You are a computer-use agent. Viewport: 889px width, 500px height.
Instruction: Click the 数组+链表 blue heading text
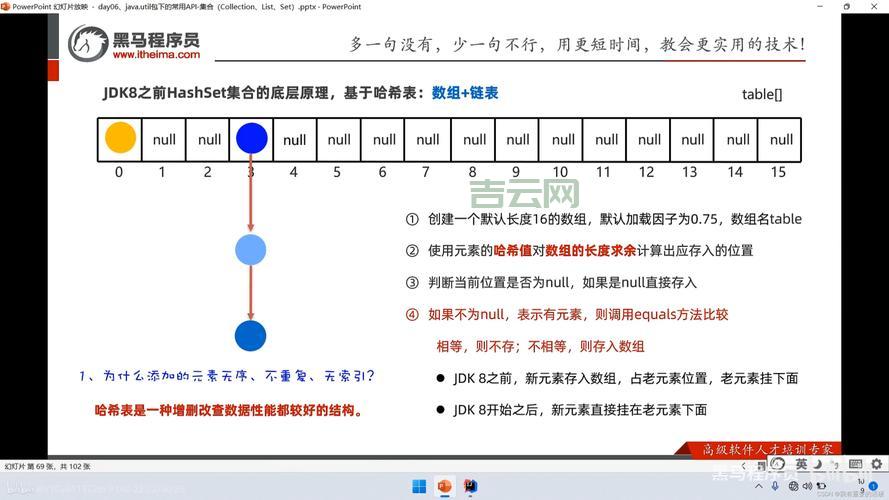click(465, 93)
